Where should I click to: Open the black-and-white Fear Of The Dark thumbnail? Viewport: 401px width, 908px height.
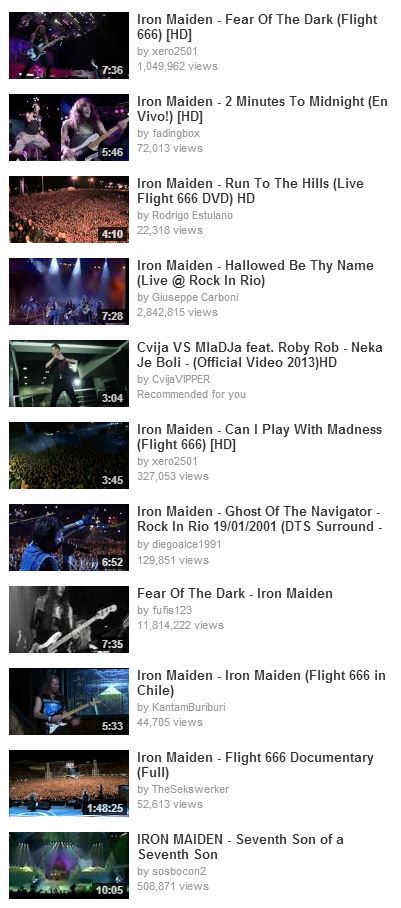click(x=69, y=620)
